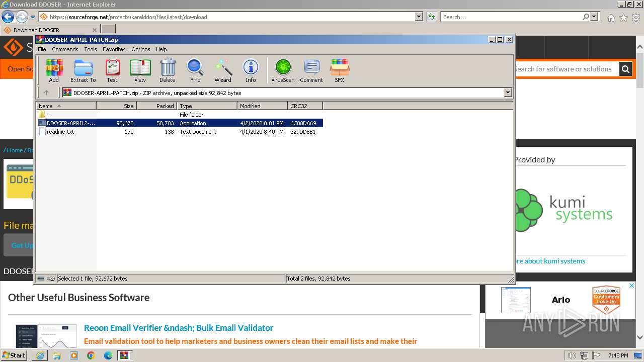Open the Favorites menu
Image resolution: width=644 pixels, height=362 pixels.
point(114,49)
